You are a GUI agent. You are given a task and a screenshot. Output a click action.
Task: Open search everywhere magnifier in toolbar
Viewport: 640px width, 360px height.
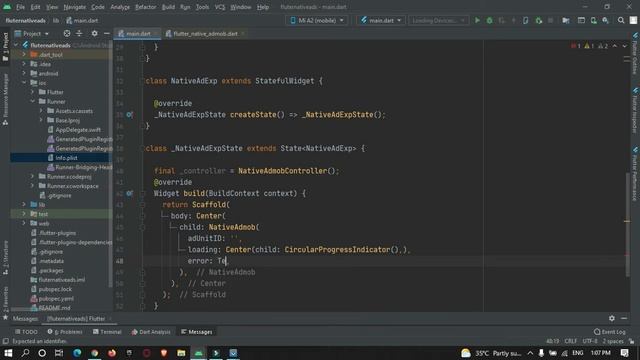pos(621,20)
